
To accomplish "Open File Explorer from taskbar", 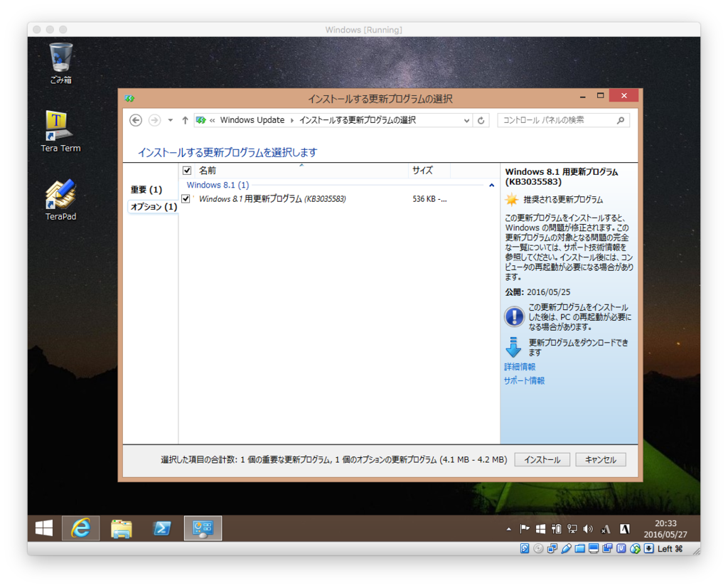I will (x=121, y=528).
